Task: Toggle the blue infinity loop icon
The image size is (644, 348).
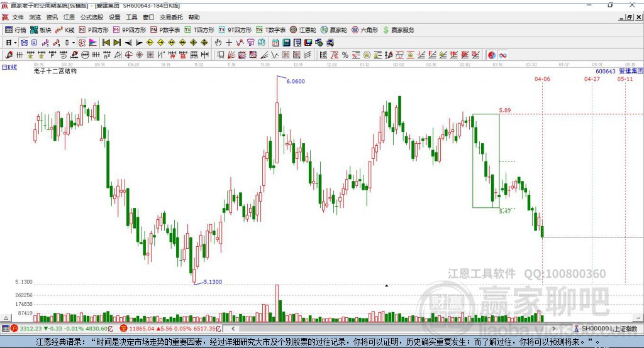Action: [502, 55]
